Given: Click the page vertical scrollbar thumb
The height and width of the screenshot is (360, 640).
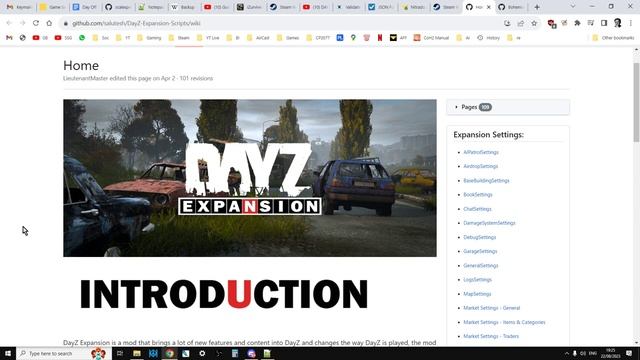Looking at the screenshot, I should (x=636, y=102).
